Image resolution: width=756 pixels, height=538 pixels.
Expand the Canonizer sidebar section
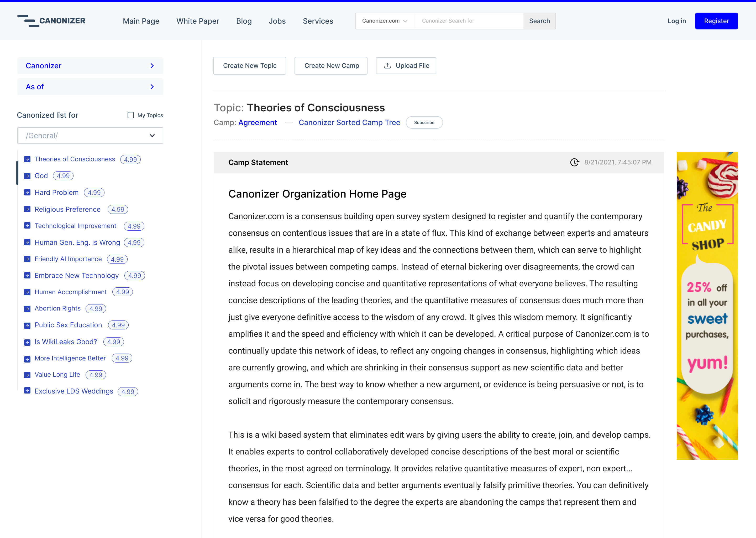coord(90,66)
